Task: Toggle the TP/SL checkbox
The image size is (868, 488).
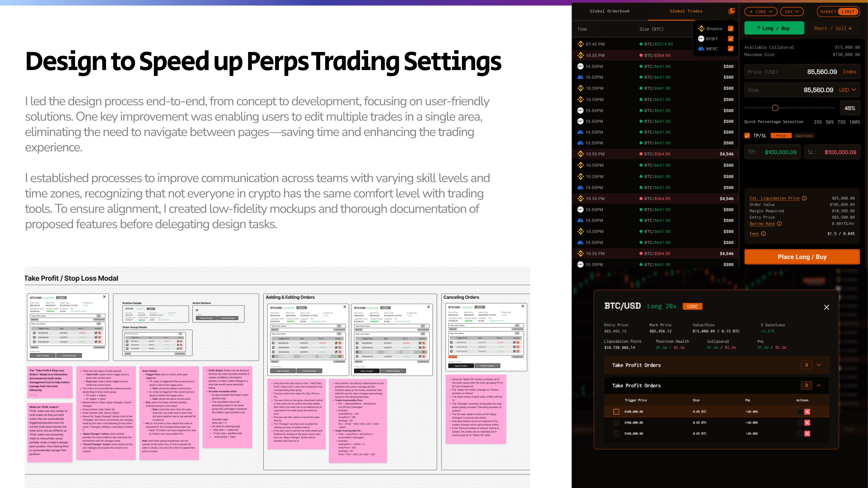Action: [747, 136]
